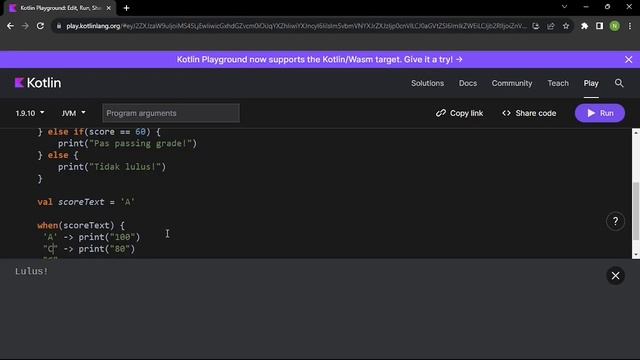Viewport: 640px width, 360px height.
Task: Click the 'else if(score == 60)' line
Action: click(x=99, y=132)
